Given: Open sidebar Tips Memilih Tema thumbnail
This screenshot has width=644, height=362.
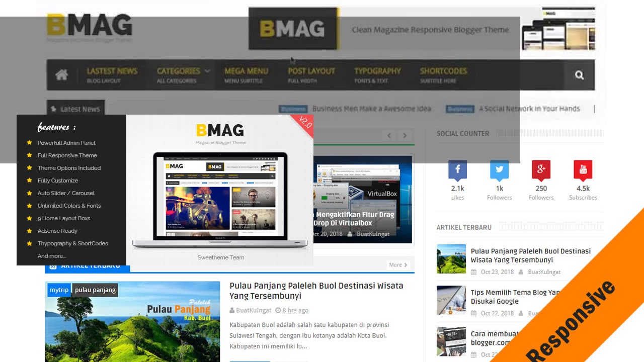Looking at the screenshot, I should pyautogui.click(x=451, y=300).
